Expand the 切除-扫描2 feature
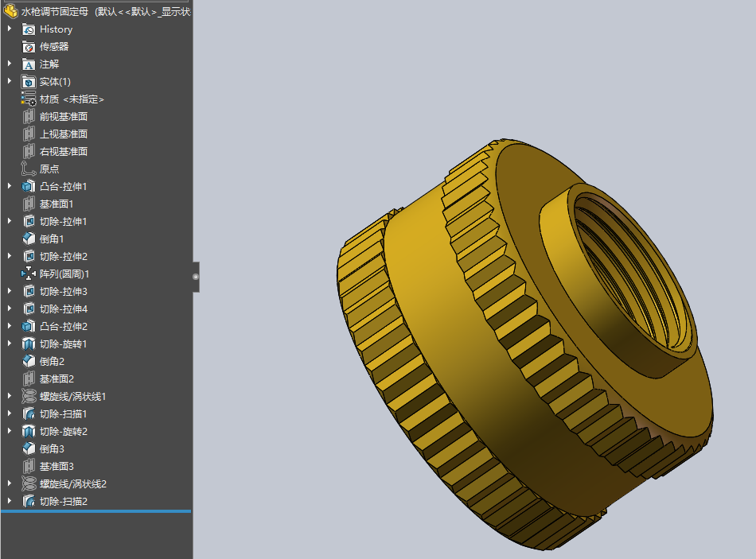The height and width of the screenshot is (559, 756). coord(10,501)
